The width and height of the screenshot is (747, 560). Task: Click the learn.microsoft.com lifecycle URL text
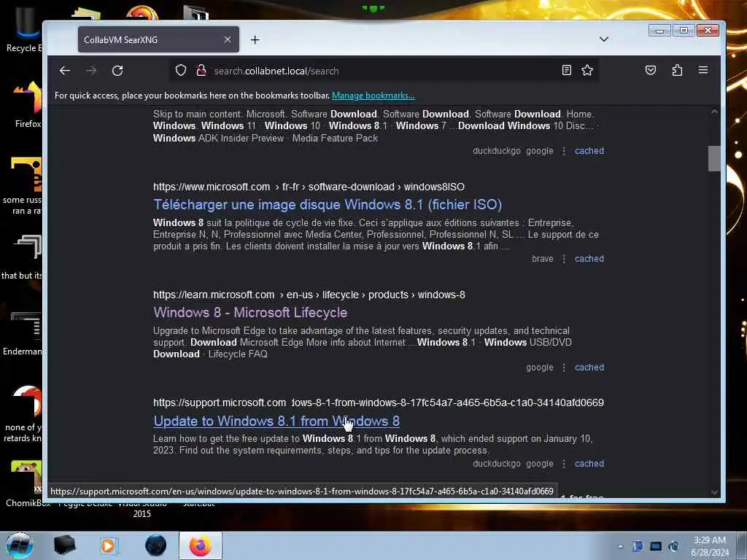point(309,295)
